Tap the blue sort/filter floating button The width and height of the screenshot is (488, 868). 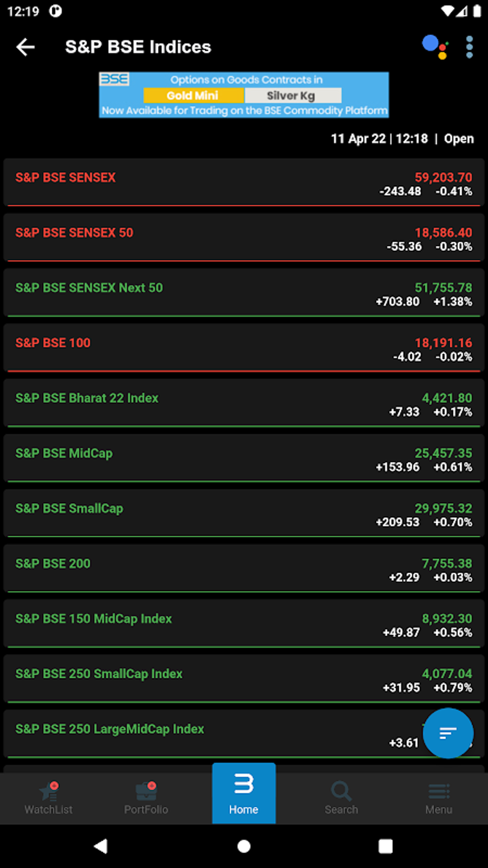click(x=448, y=733)
